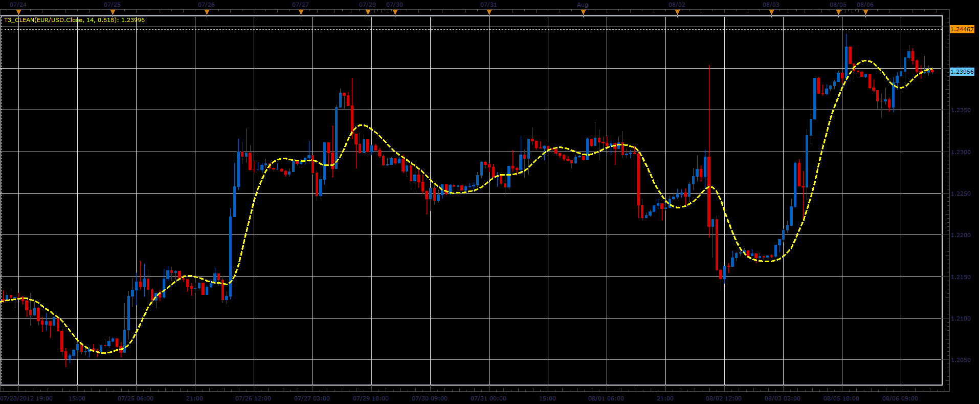The width and height of the screenshot is (980, 404).
Task: Click the 07/30 09:00 time axis label
Action: [x=430, y=398]
